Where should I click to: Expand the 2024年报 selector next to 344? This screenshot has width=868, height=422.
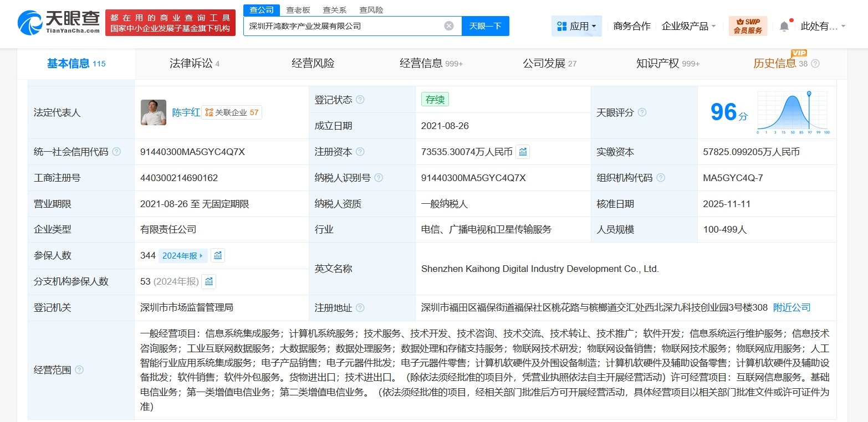[x=183, y=255]
